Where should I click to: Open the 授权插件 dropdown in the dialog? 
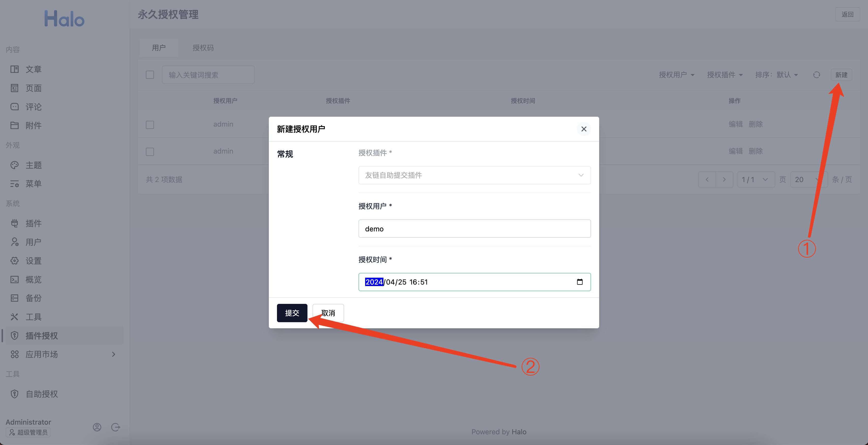474,175
